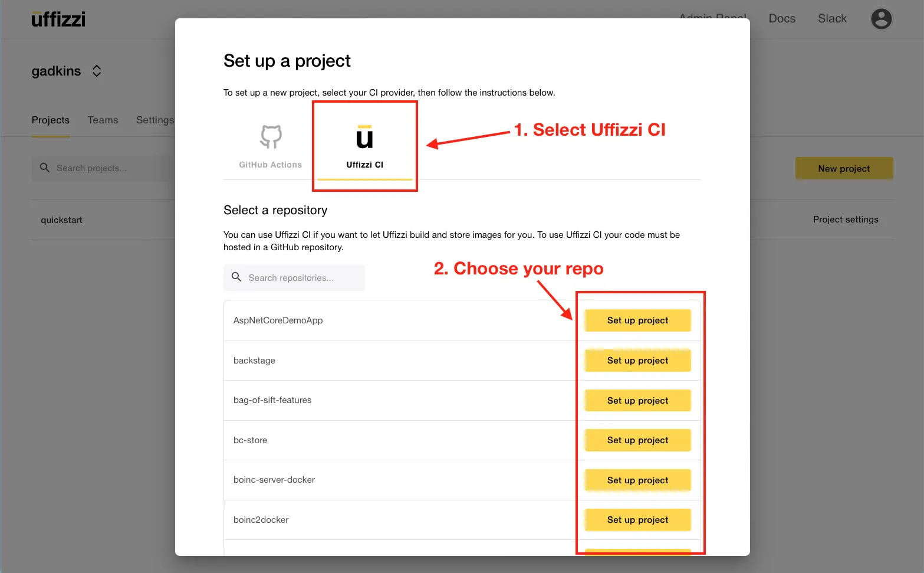This screenshot has width=924, height=573.
Task: Set up project for bc-store
Action: (x=637, y=440)
